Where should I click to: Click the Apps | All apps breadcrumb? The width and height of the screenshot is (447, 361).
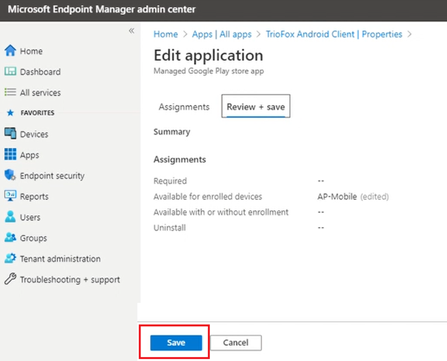[x=222, y=34]
